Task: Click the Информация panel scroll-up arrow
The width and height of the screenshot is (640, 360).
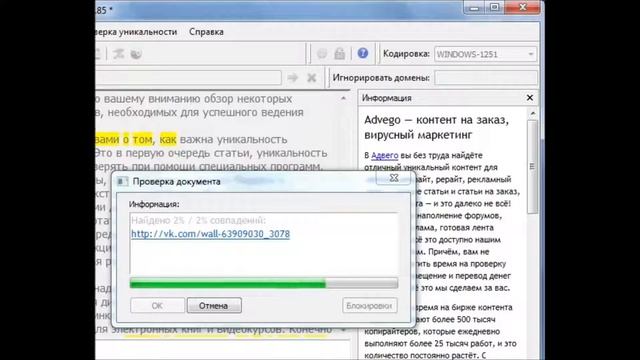Action: [x=532, y=113]
